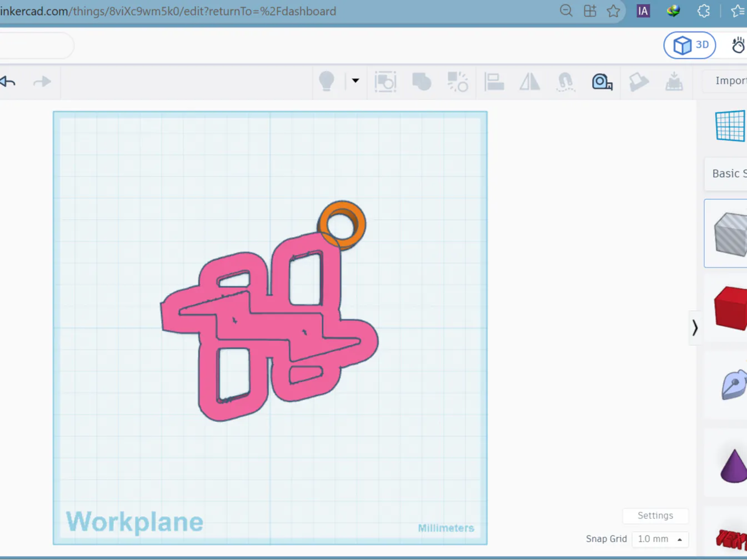Pick the Scribble shape
Image resolution: width=747 pixels, height=560 pixels.
click(733, 385)
